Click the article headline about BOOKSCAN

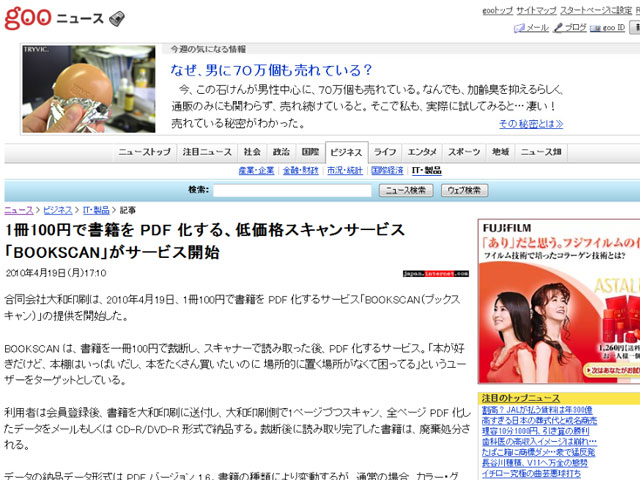(205, 241)
